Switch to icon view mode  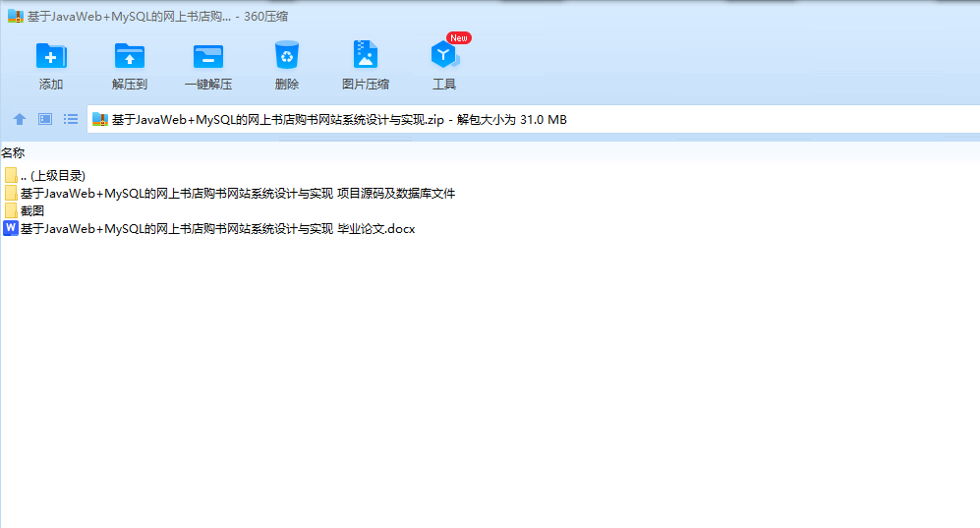pos(45,119)
